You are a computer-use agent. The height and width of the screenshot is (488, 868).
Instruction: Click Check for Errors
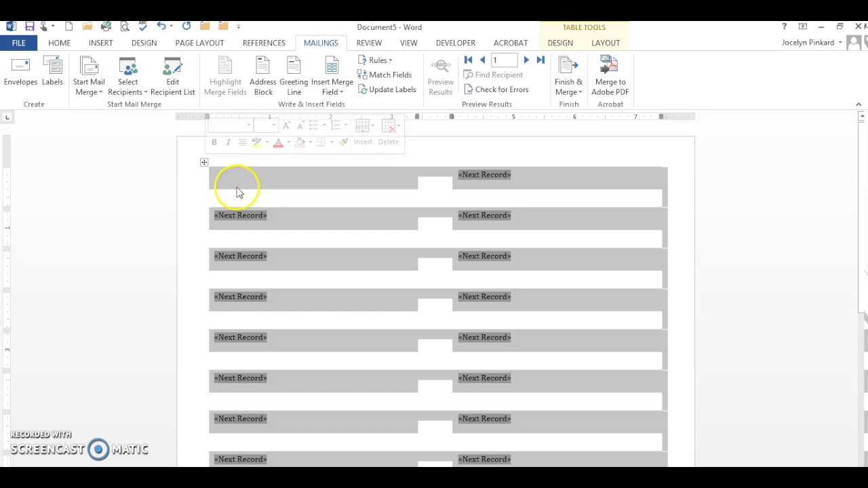coord(496,89)
